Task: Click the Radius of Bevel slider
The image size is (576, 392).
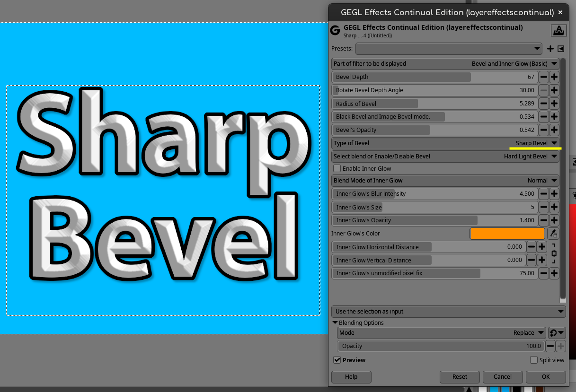Action: (435, 104)
